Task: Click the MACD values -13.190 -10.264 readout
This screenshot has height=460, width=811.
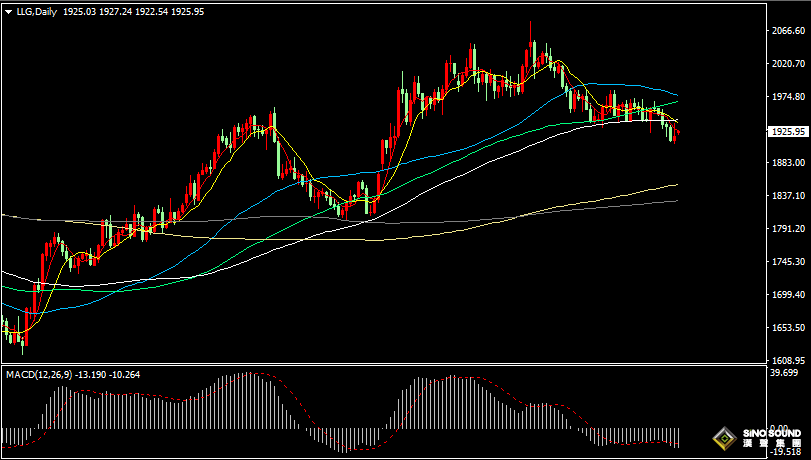Action: (x=113, y=374)
